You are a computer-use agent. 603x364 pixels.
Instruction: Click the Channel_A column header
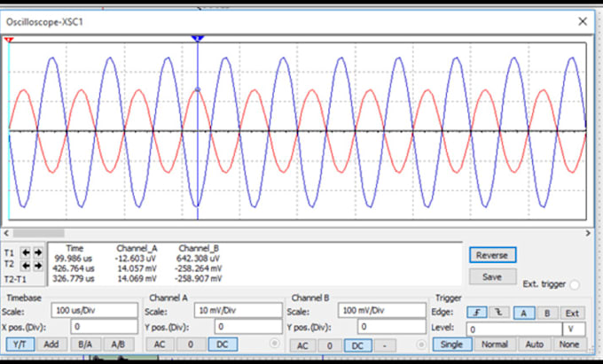[x=137, y=249]
